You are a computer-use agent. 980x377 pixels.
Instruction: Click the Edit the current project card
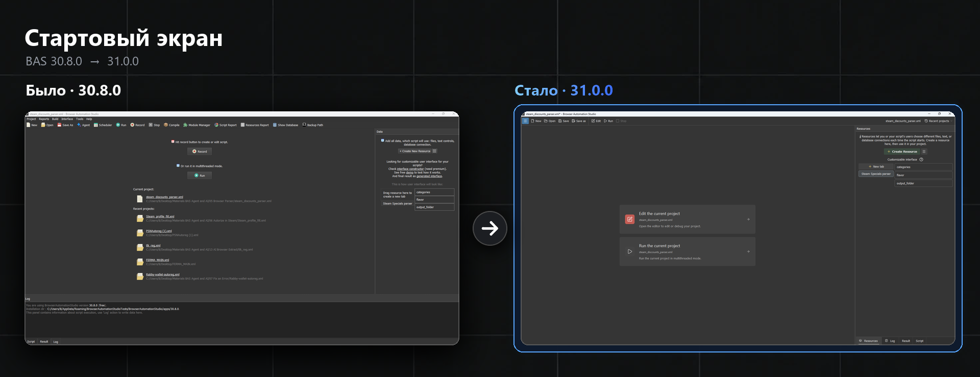(x=688, y=220)
